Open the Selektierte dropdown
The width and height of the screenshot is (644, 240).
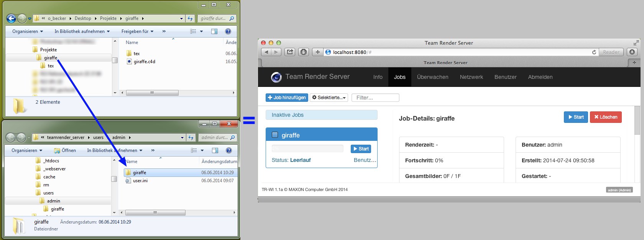(x=329, y=98)
